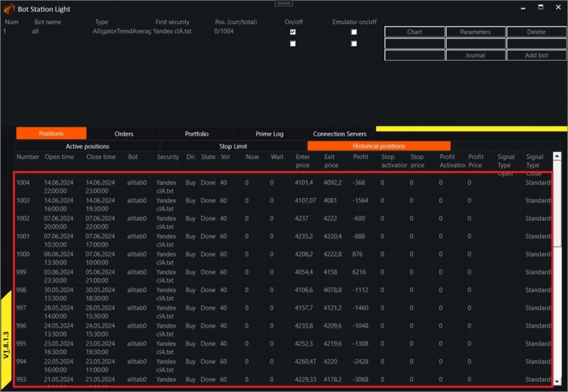
Task: Click the scrollbar down arrow in positions table
Action: [x=557, y=382]
